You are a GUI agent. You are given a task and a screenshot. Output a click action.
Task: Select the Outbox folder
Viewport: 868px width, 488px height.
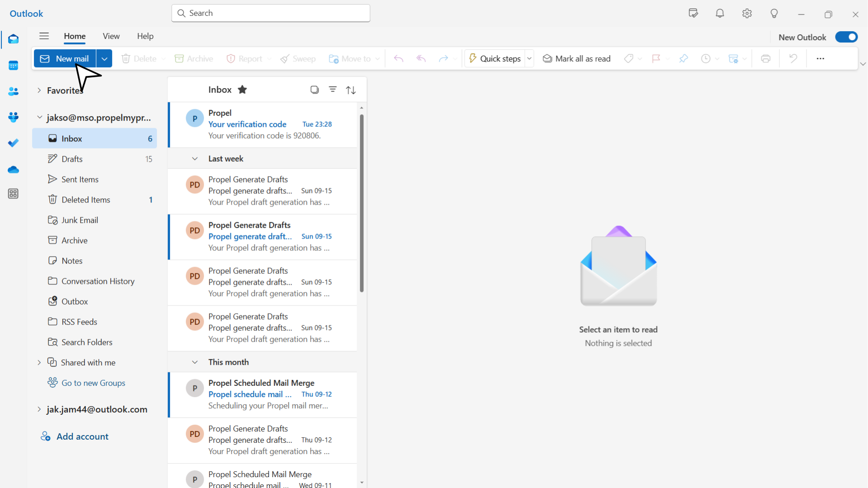point(94,301)
